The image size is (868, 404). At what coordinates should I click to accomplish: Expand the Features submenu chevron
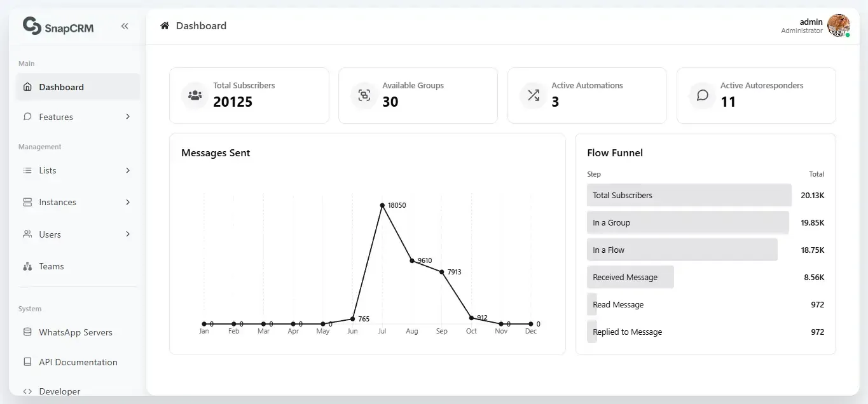[x=128, y=117]
